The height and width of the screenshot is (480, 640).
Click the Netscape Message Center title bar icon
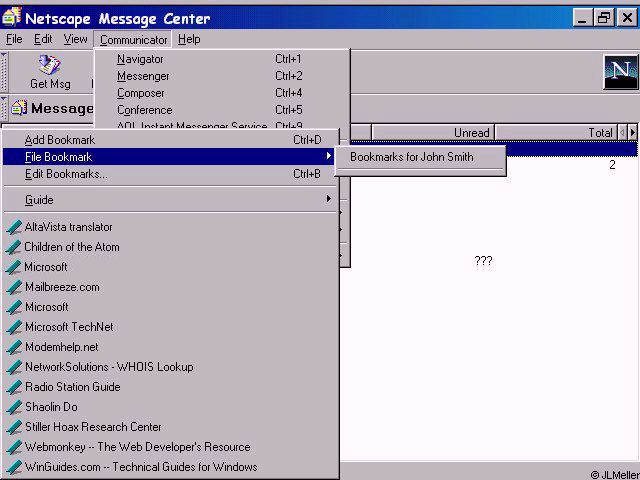(11, 17)
